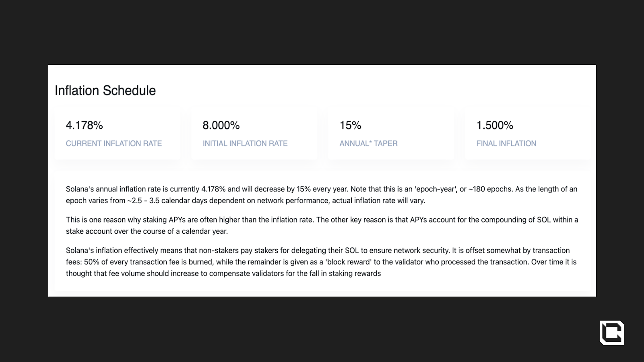Click the logo icon in the bottom-right corner
644x362 pixels.
coord(611,333)
